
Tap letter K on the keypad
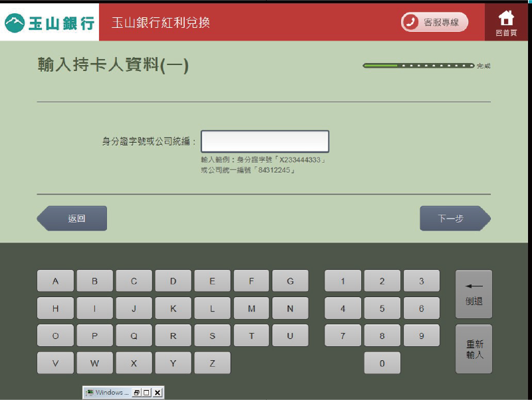point(173,308)
